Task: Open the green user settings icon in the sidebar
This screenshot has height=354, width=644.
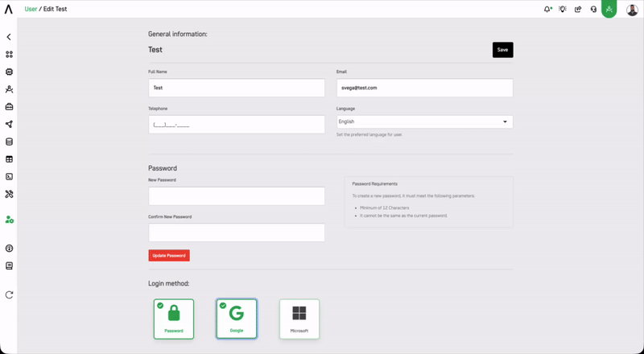Action: tap(10, 220)
